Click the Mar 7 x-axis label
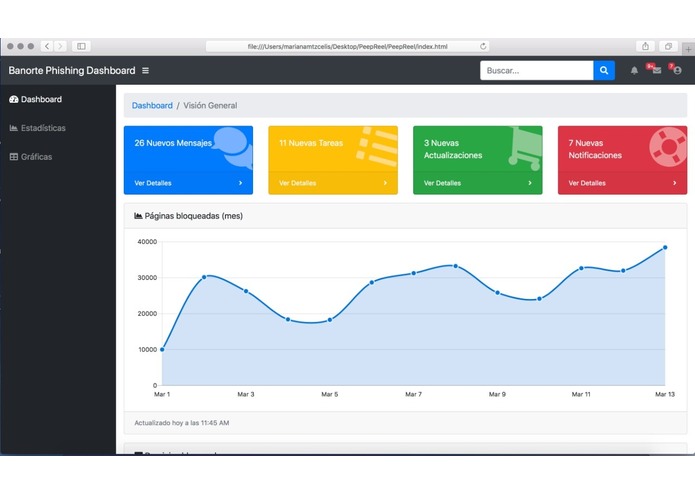 [414, 394]
